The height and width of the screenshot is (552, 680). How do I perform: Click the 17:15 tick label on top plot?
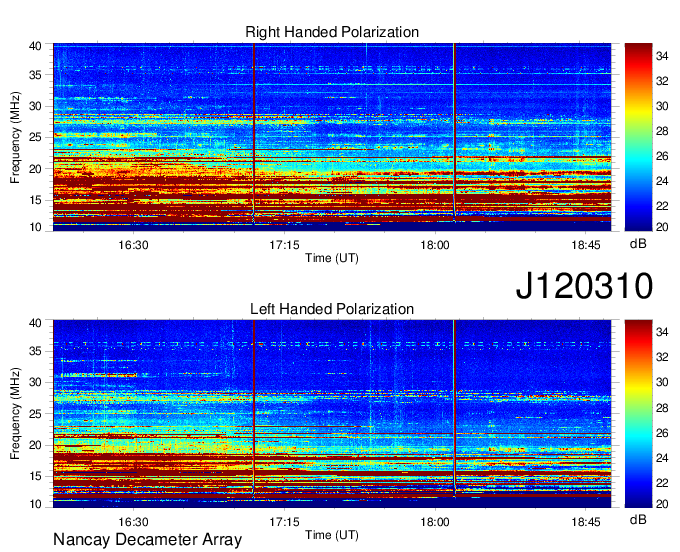pyautogui.click(x=284, y=245)
